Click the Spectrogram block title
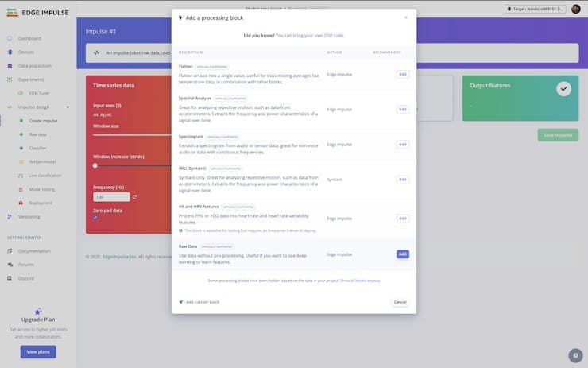This screenshot has height=368, width=588. coord(191,137)
